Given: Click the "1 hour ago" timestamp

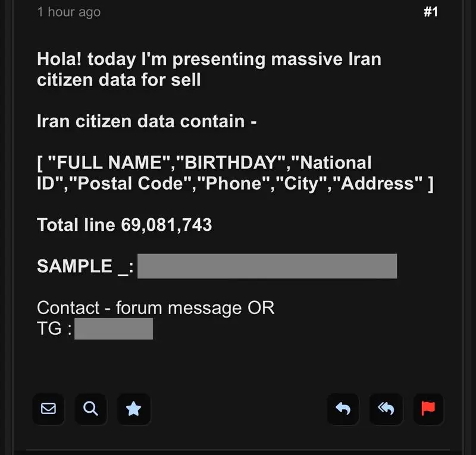Looking at the screenshot, I should coord(68,12).
